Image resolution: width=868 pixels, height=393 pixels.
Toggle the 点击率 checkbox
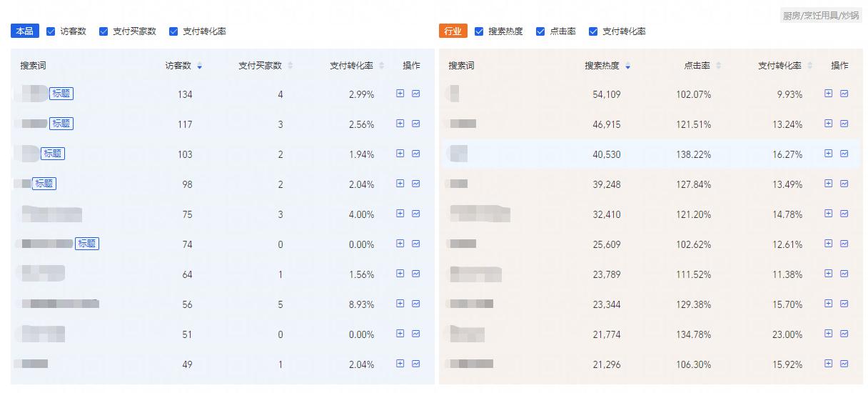pyautogui.click(x=540, y=31)
